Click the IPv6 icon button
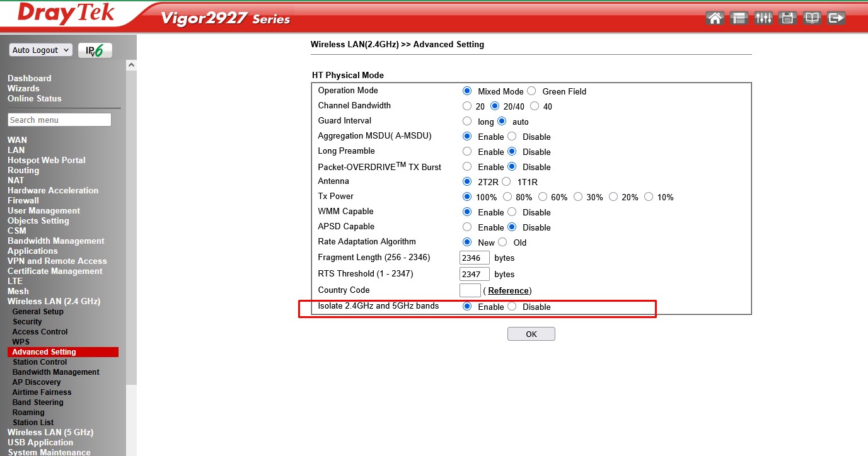The height and width of the screenshot is (456, 868). coord(95,50)
